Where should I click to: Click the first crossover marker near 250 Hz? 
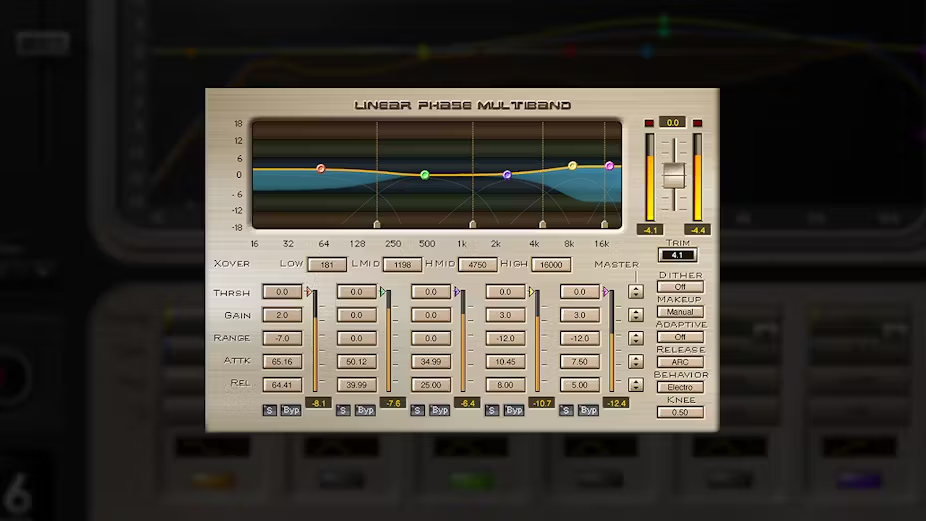point(377,225)
